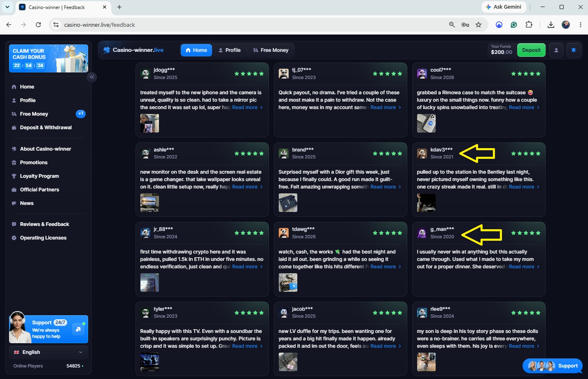Read more of cool7's review
The image size is (588, 379).
[524, 107]
